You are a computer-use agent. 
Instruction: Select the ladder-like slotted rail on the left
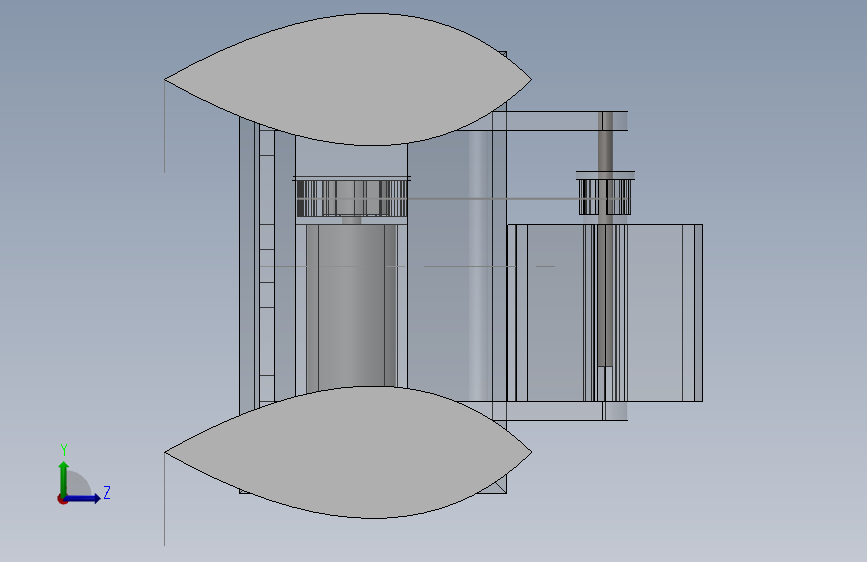coord(267,268)
